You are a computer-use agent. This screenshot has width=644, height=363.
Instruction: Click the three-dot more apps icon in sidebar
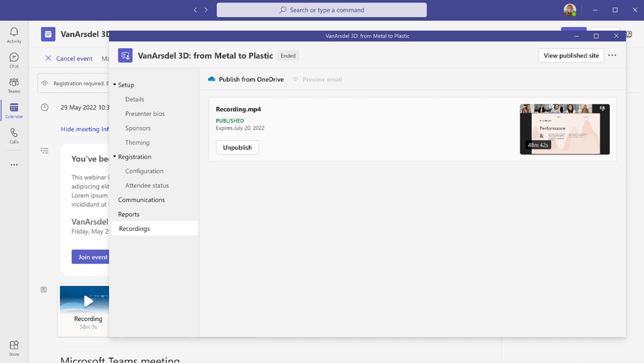[x=14, y=164]
